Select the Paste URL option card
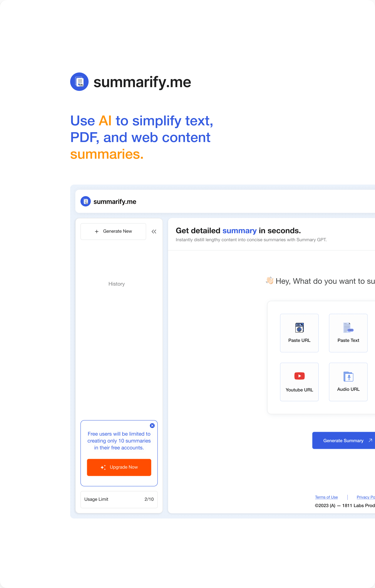 tap(299, 333)
